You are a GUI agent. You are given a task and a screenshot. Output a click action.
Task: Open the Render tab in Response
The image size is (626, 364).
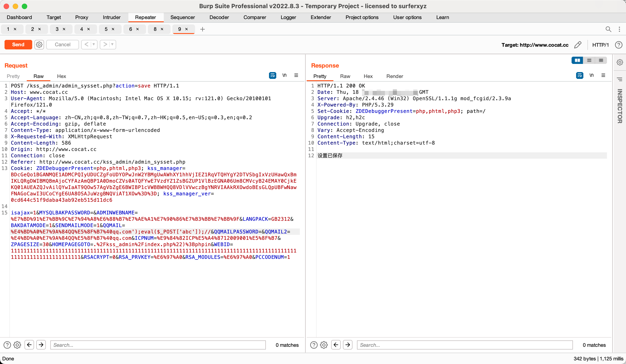[x=394, y=76]
